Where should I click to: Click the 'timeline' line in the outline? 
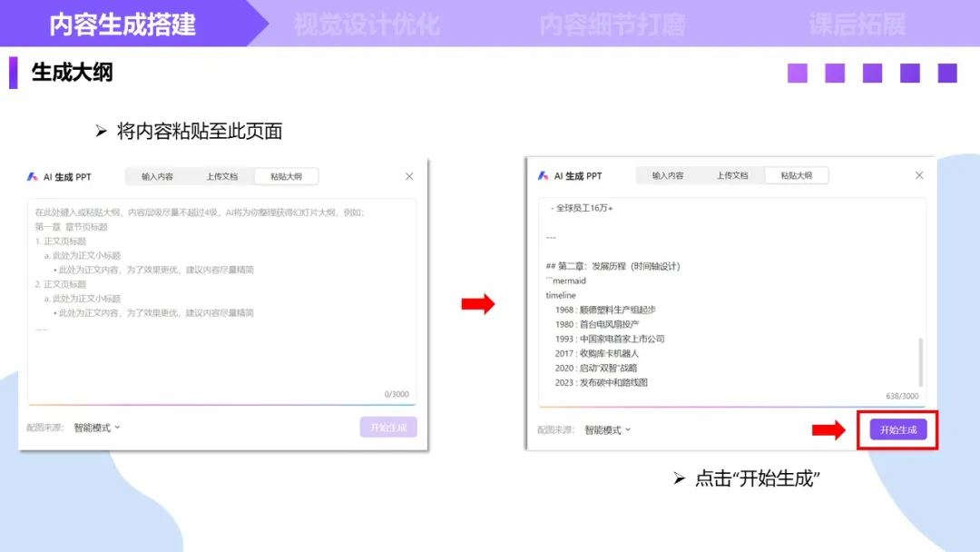[561, 295]
